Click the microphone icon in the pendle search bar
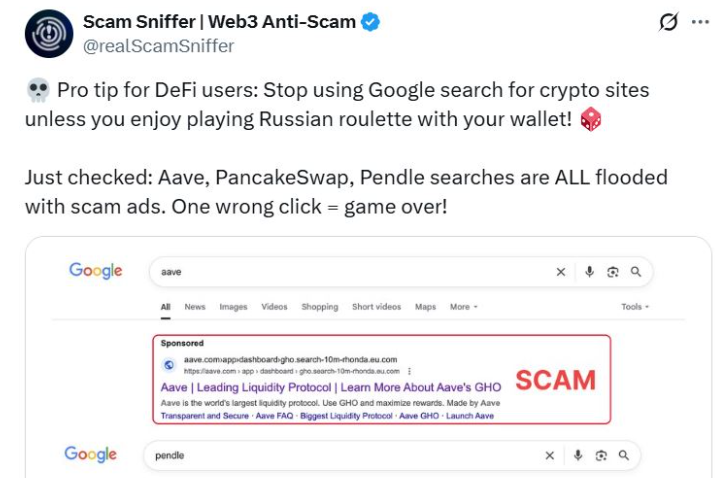 (577, 455)
